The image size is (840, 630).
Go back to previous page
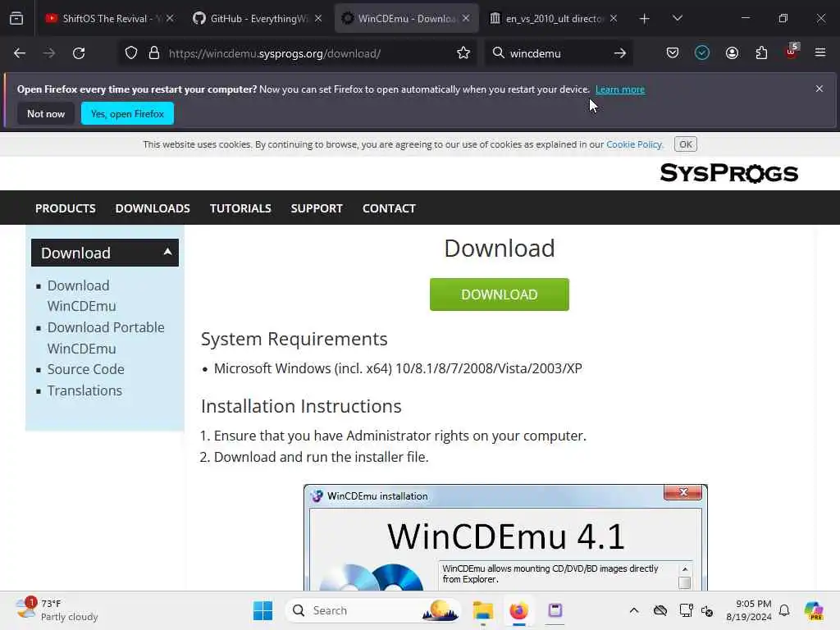click(20, 53)
